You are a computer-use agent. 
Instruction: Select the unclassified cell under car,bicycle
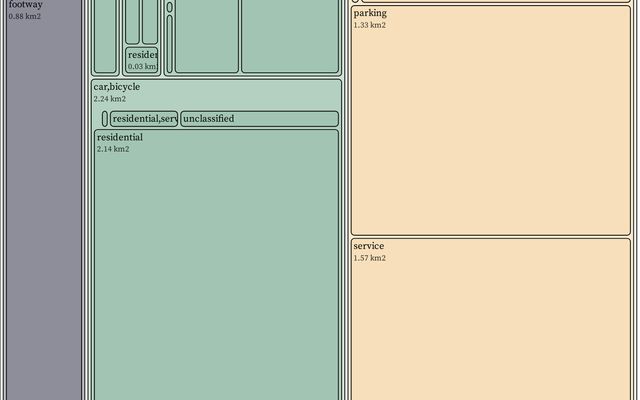coord(259,119)
